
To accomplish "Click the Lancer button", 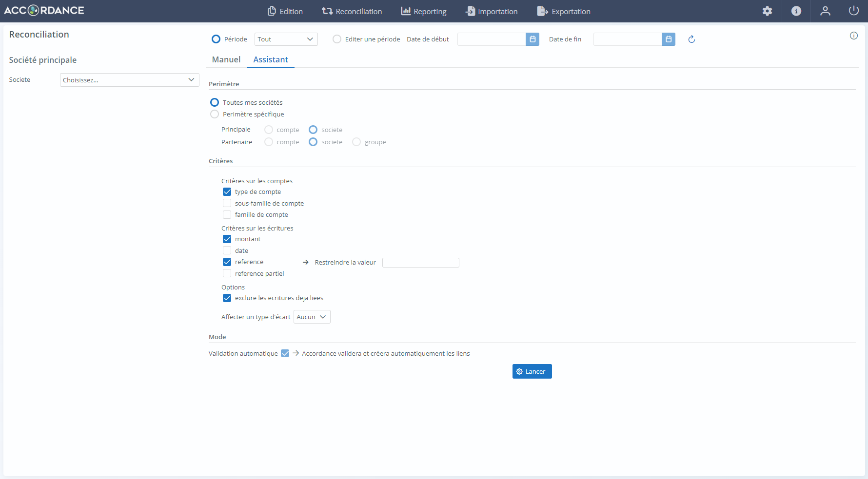I will click(x=532, y=371).
